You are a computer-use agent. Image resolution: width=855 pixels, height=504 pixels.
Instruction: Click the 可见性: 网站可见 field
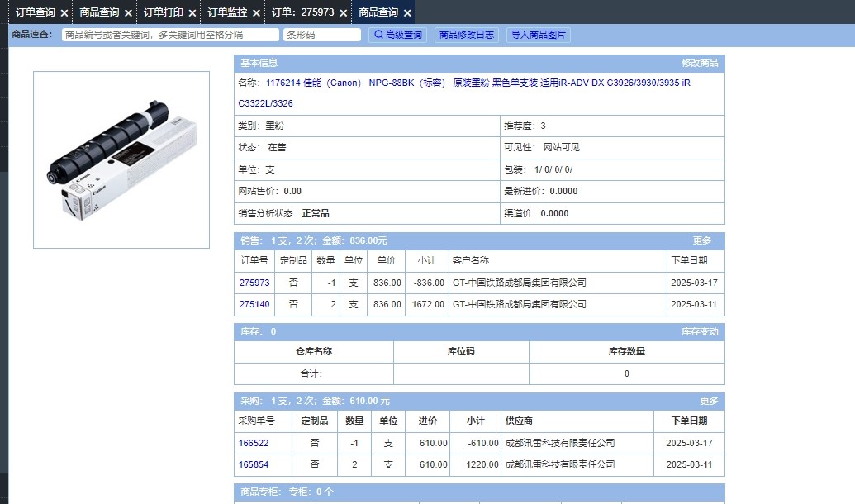612,148
